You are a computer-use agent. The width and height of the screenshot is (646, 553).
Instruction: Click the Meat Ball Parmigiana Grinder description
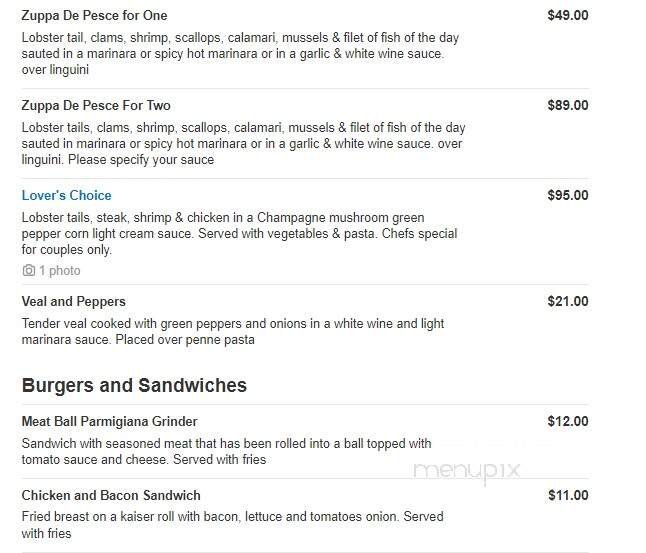coord(226,452)
